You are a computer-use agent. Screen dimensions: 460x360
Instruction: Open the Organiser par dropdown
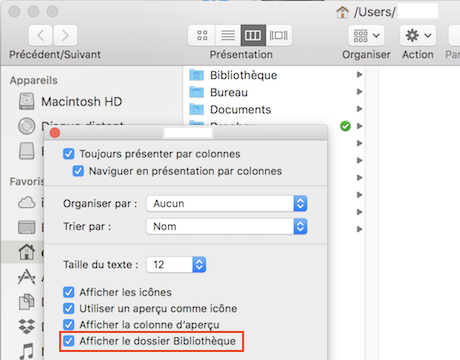point(227,204)
